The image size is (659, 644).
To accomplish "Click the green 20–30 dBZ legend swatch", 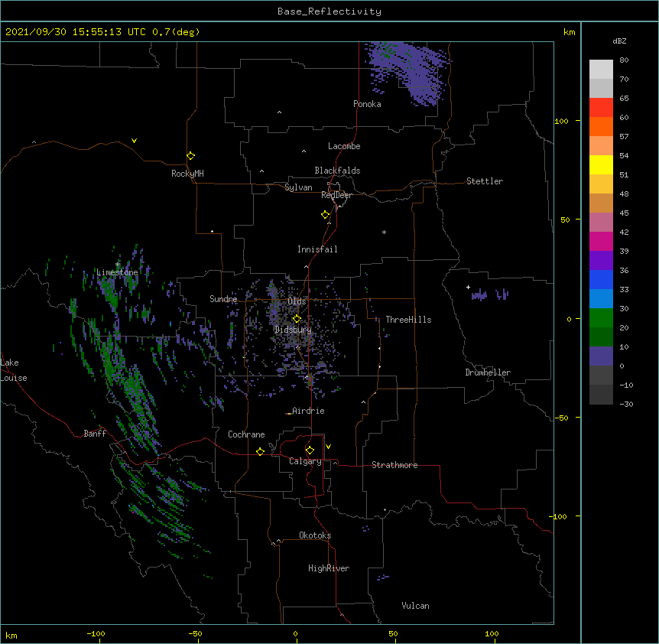I will [x=601, y=318].
